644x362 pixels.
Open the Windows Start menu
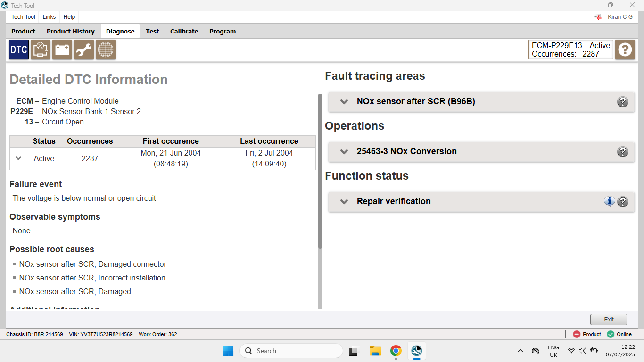(x=228, y=351)
